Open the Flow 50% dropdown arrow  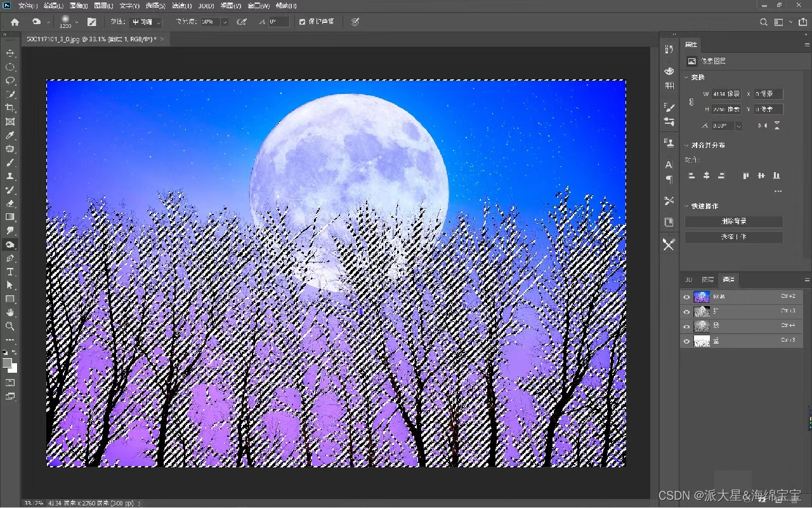pyautogui.click(x=224, y=22)
